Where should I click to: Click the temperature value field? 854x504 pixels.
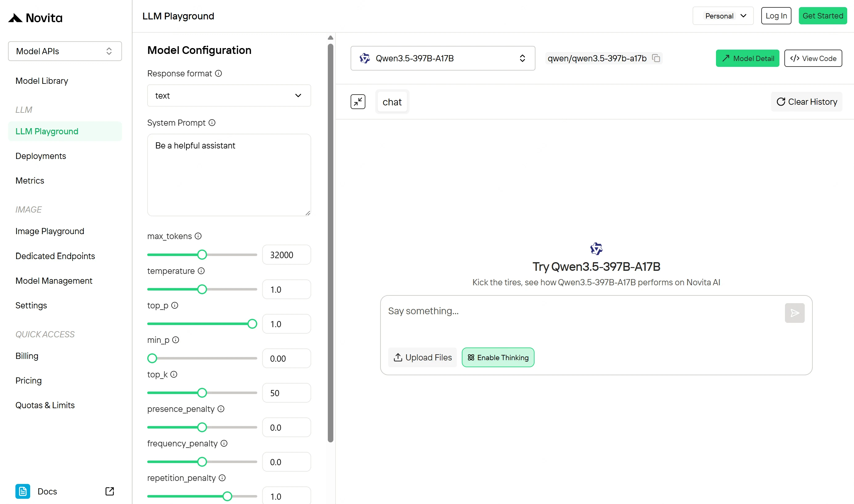pyautogui.click(x=286, y=289)
